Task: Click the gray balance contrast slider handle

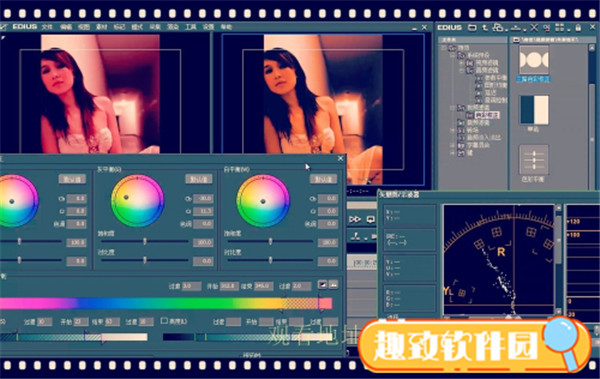Action: 145,260
